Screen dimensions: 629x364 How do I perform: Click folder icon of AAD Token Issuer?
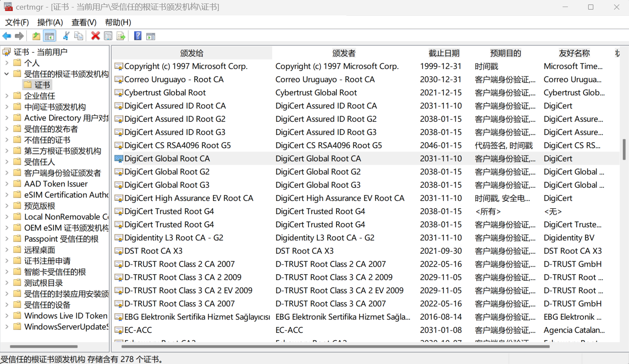pyautogui.click(x=17, y=184)
